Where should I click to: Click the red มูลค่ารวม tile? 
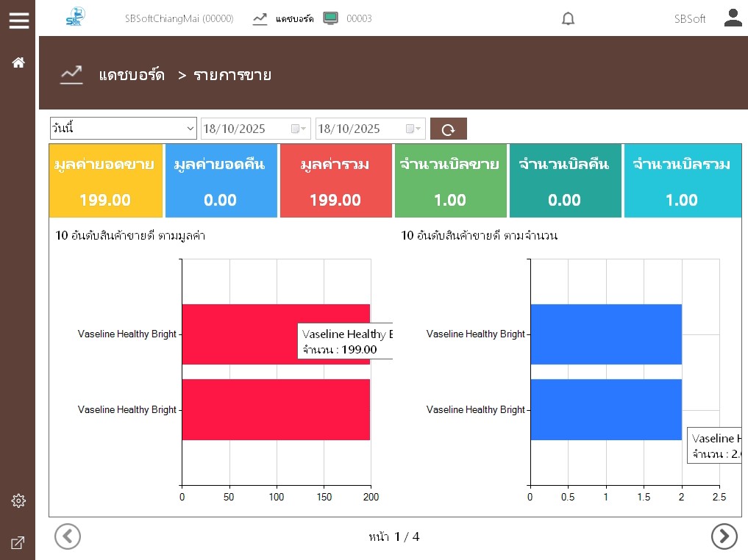[335, 181]
